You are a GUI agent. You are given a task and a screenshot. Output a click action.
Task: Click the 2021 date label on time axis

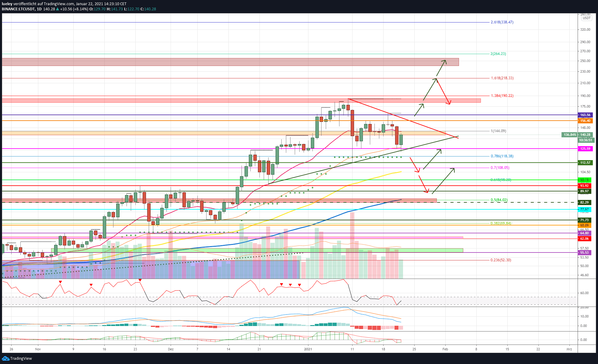308,349
